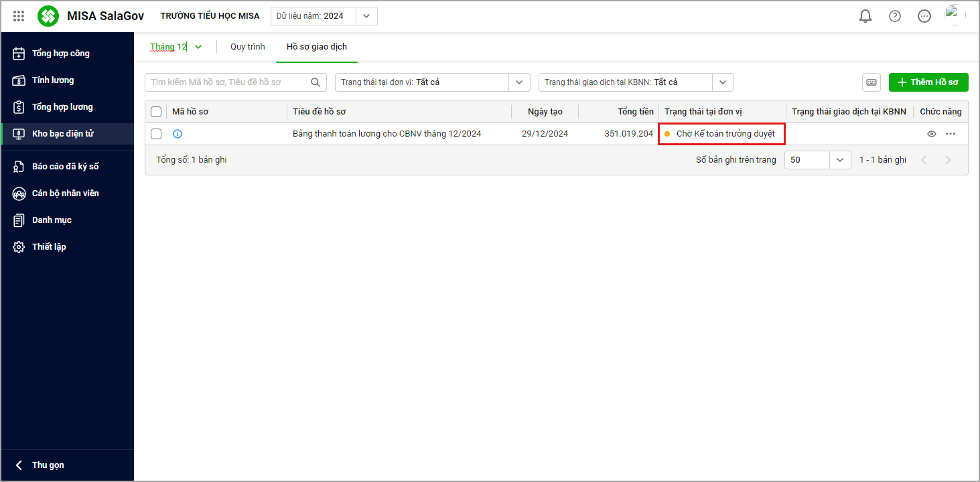This screenshot has height=482, width=980.
Task: Open the help question mark icon
Action: click(x=895, y=16)
